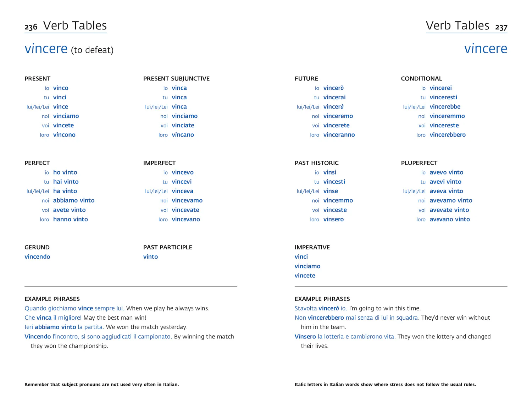The image size is (532, 403).
Task: Select 'avevate vinto' under Pluperfect
Action: coord(449,210)
